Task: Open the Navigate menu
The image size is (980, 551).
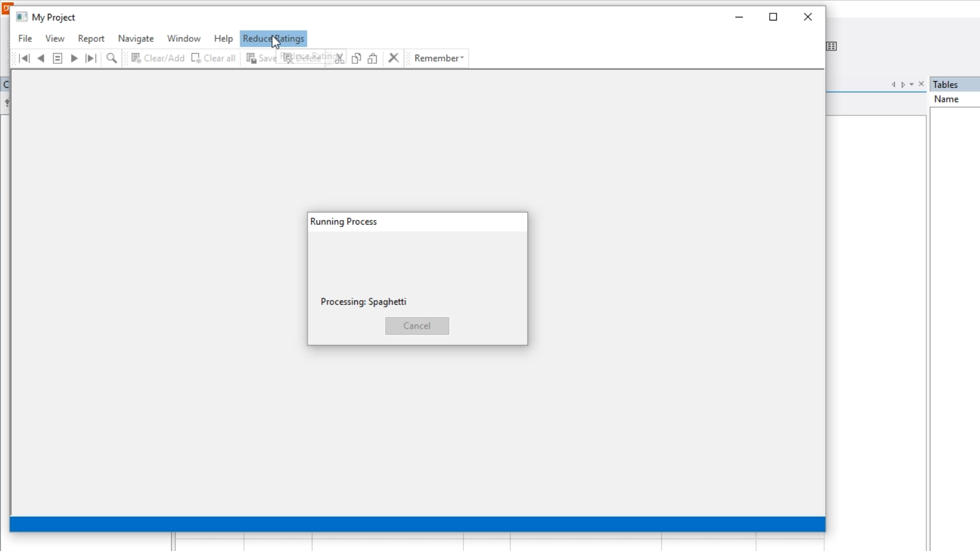Action: 136,39
